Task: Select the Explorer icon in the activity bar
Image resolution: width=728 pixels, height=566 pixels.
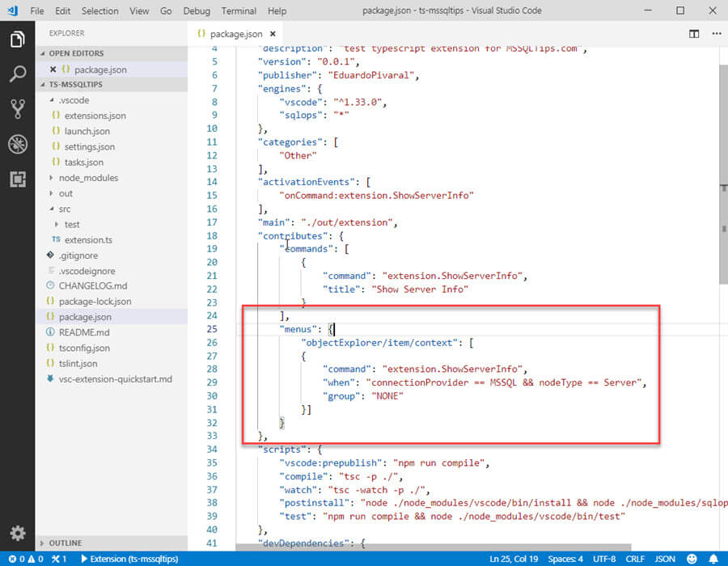Action: [x=18, y=38]
